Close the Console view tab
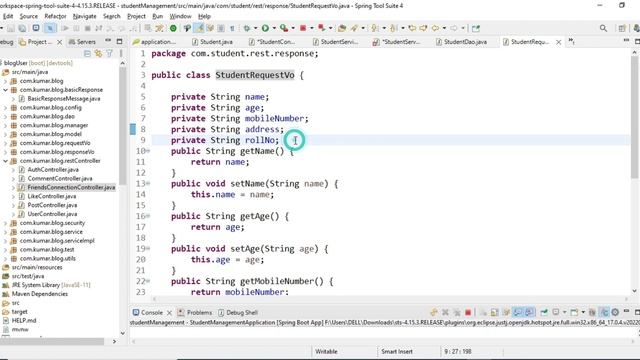 (169, 313)
